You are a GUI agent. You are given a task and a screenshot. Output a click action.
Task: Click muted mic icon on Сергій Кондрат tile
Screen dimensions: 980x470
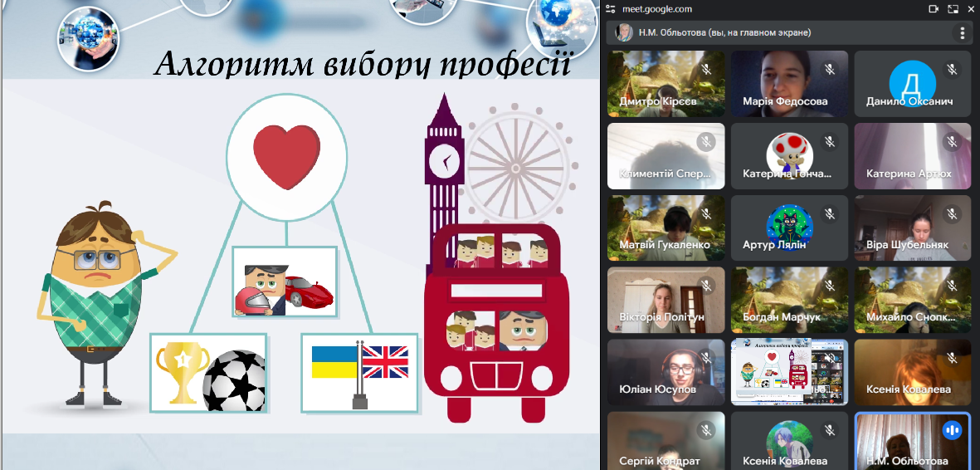706,430
